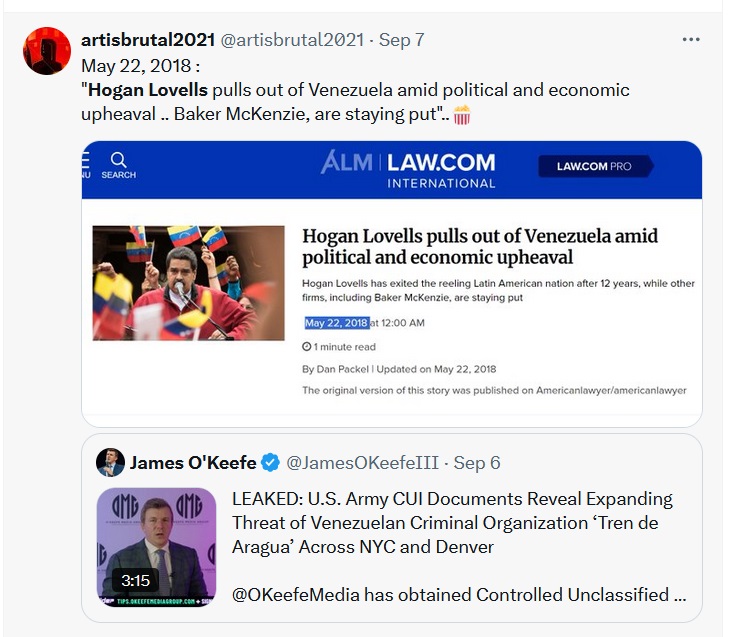Click the ALM logo in the header

pos(346,162)
